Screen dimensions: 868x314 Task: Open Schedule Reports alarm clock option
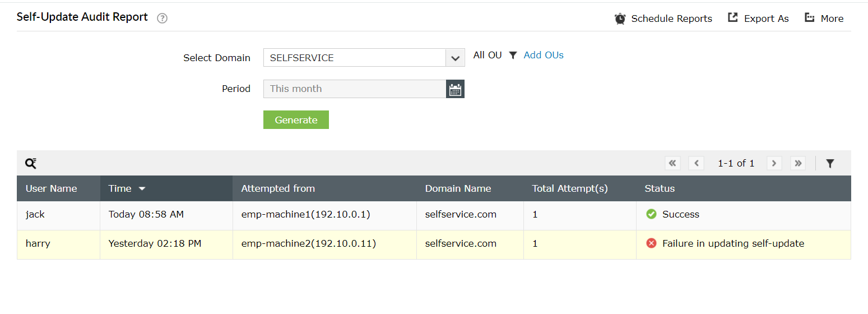pos(620,19)
